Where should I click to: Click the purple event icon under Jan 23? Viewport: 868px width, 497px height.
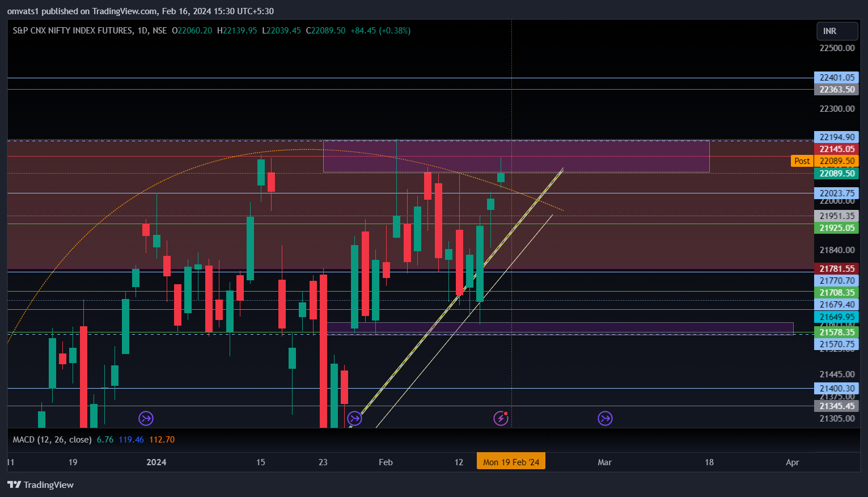[x=355, y=419]
